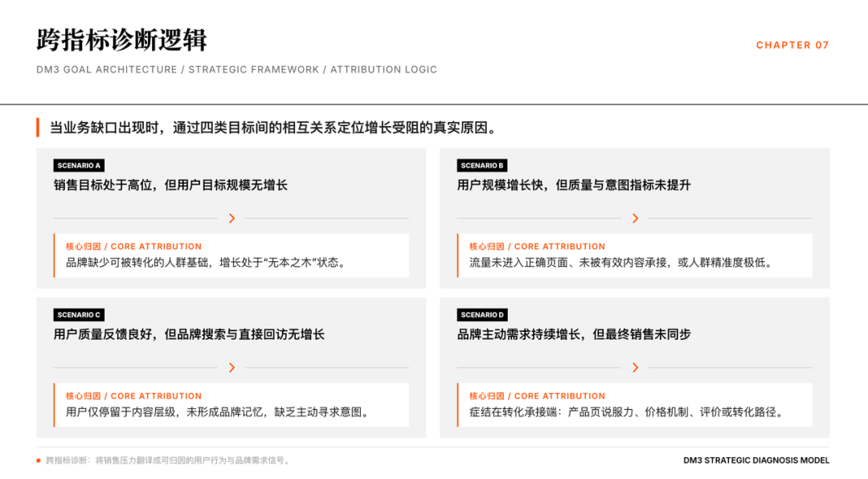Click the orange chevron arrow in Scenario C card
Screen dimensions: 868x479
231,368
